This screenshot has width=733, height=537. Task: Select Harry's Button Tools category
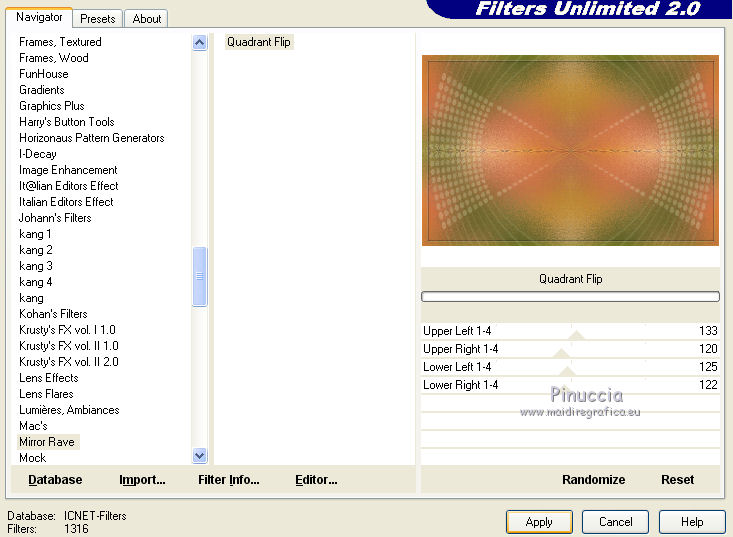tap(67, 122)
